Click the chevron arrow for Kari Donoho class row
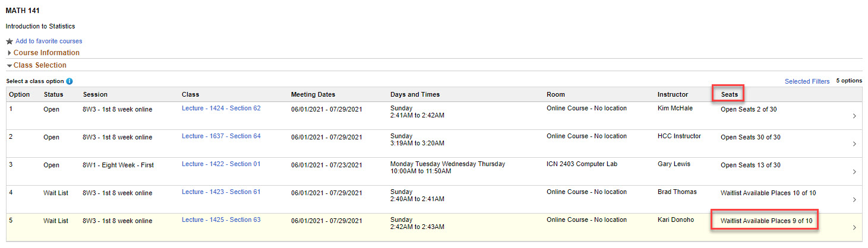This screenshot has width=868, height=248. (x=854, y=228)
